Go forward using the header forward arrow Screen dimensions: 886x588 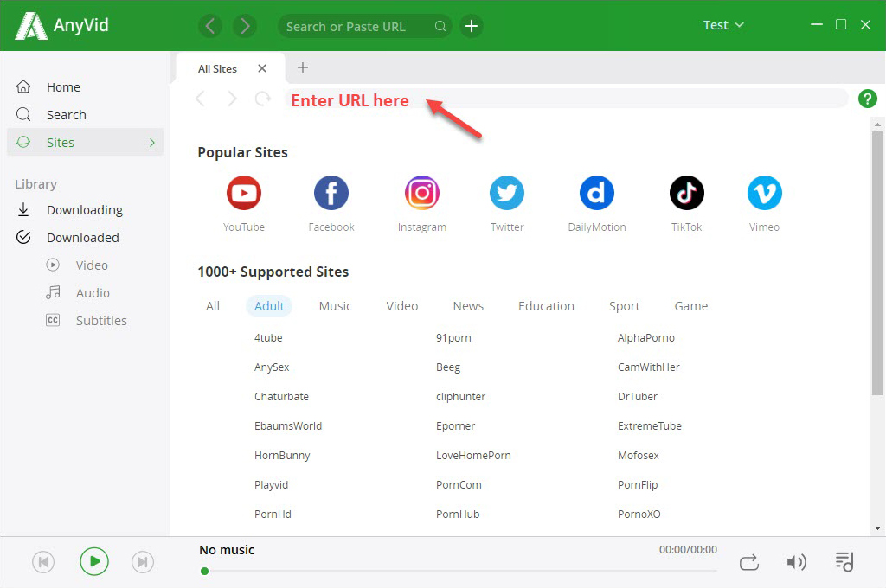[x=245, y=26]
